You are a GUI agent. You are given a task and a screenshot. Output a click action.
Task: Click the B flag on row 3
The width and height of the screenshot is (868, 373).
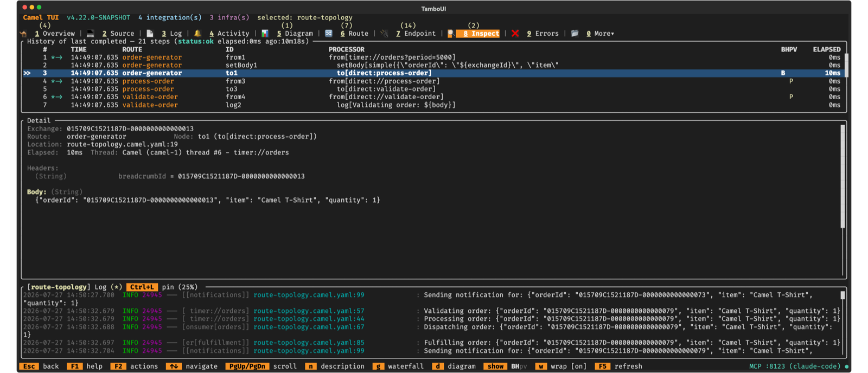pyautogui.click(x=783, y=73)
